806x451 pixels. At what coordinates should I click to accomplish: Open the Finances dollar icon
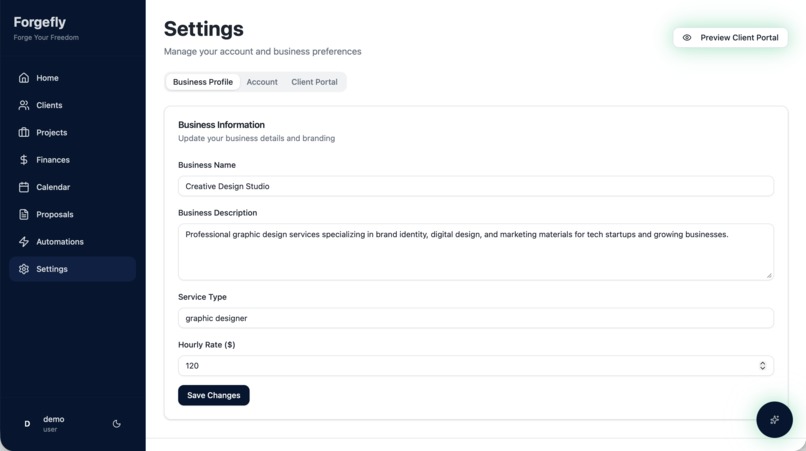[x=24, y=160]
